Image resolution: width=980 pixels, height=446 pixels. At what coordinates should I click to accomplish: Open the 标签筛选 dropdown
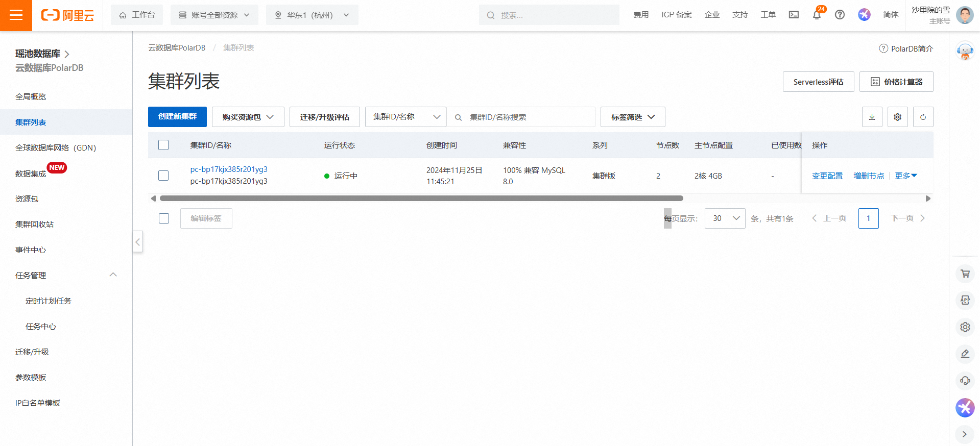[x=633, y=117]
